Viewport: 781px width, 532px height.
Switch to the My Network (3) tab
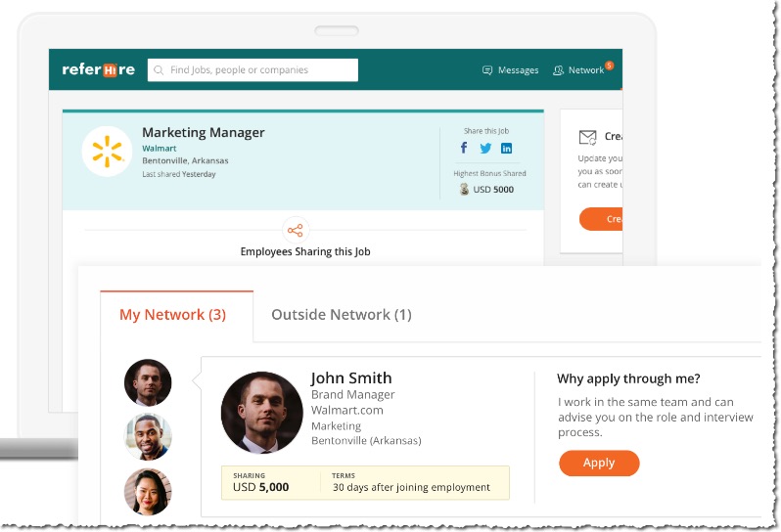[172, 315]
